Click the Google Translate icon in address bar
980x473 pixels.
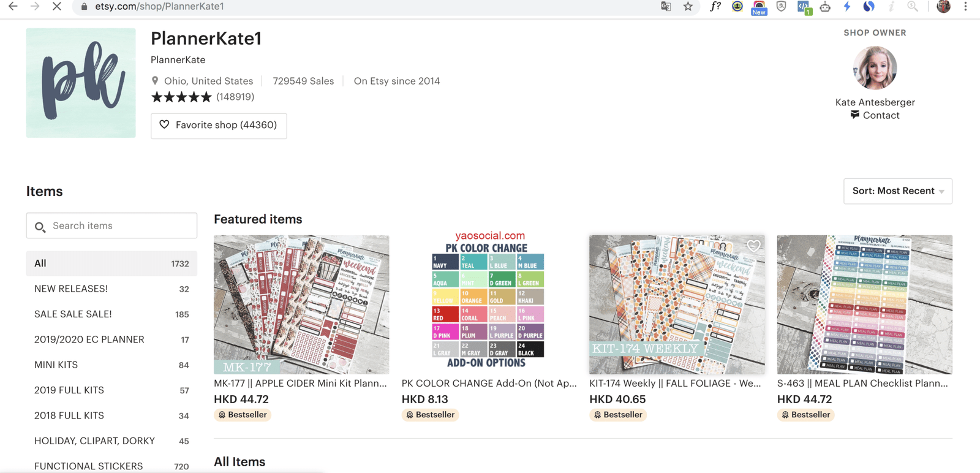coord(666,7)
